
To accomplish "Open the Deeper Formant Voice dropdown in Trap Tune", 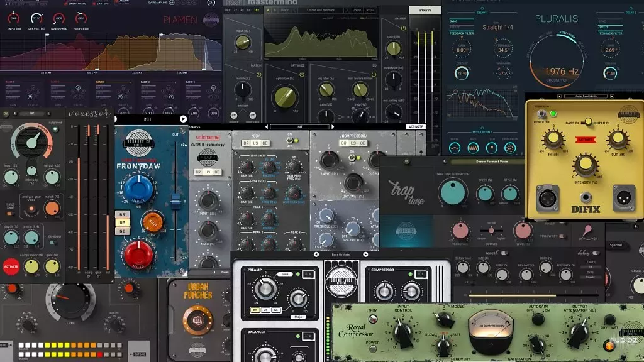I will tap(492, 162).
